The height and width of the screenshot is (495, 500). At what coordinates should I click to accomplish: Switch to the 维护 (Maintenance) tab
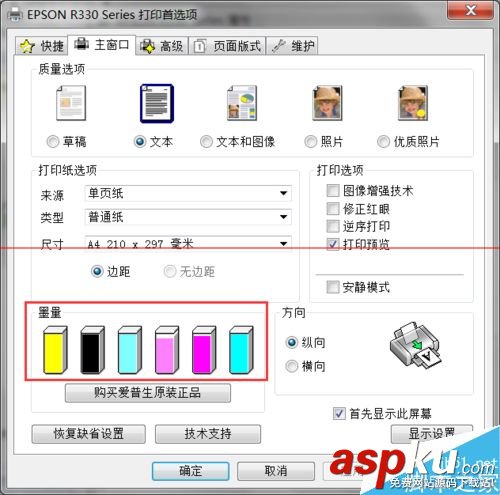(292, 46)
